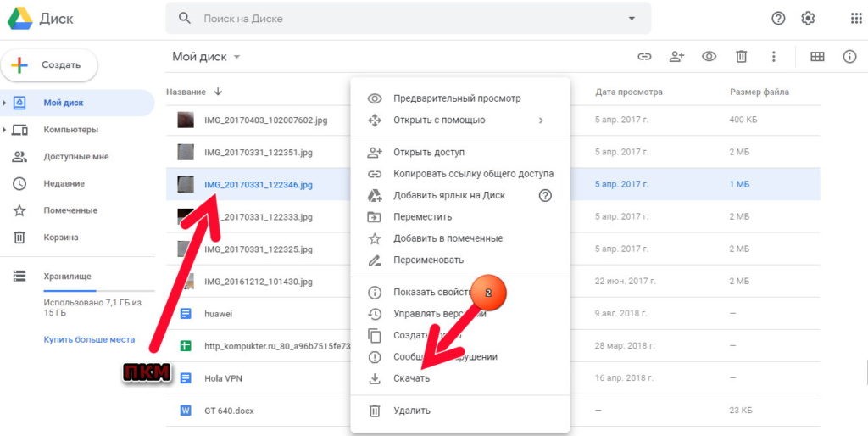Click the info icon beside Показать свойства
The height and width of the screenshot is (436, 868).
pyautogui.click(x=375, y=293)
